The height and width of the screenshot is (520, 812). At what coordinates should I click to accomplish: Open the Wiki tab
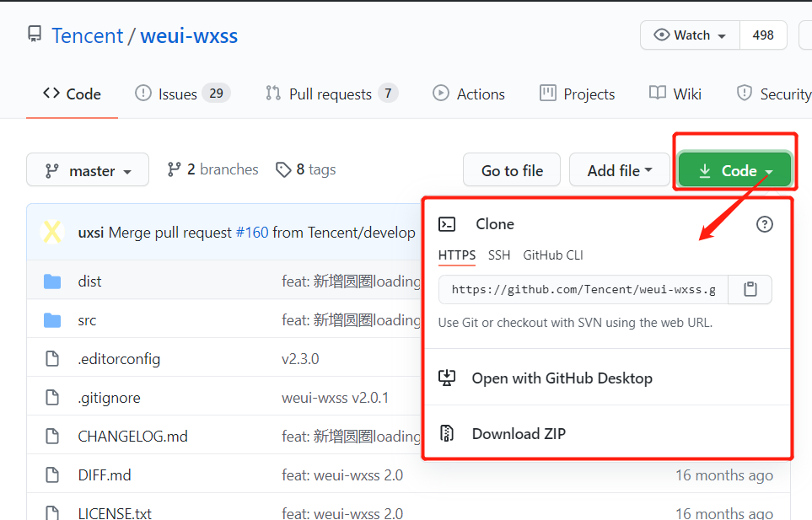click(675, 94)
